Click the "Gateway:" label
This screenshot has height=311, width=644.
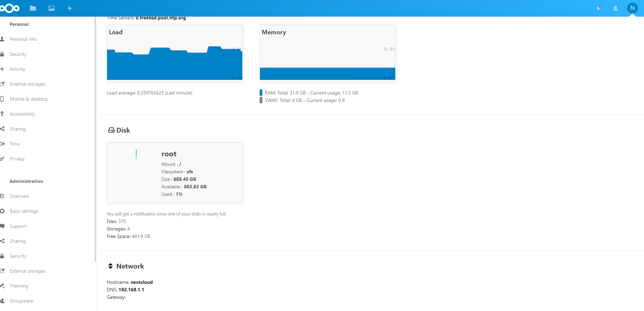pyautogui.click(x=116, y=297)
